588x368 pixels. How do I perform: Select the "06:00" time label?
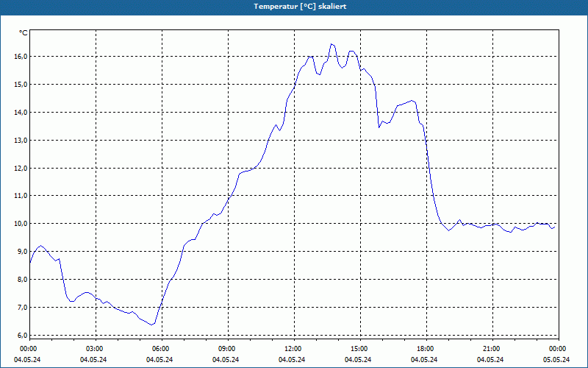[159, 349]
